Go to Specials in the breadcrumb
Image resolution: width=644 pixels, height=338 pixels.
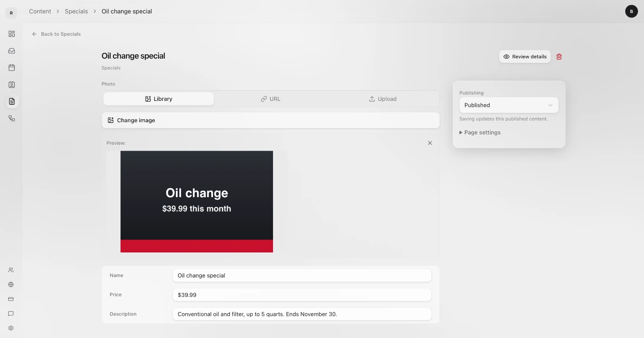pos(76,11)
